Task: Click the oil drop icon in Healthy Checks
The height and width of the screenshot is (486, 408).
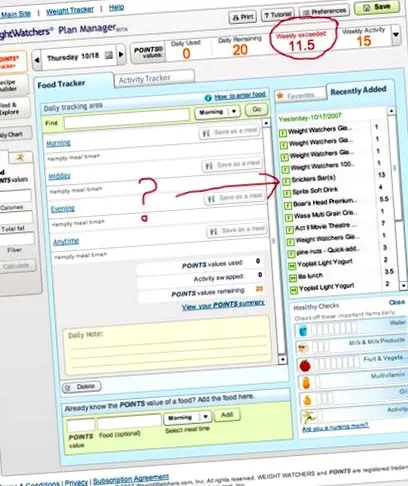Action: pos(307,400)
